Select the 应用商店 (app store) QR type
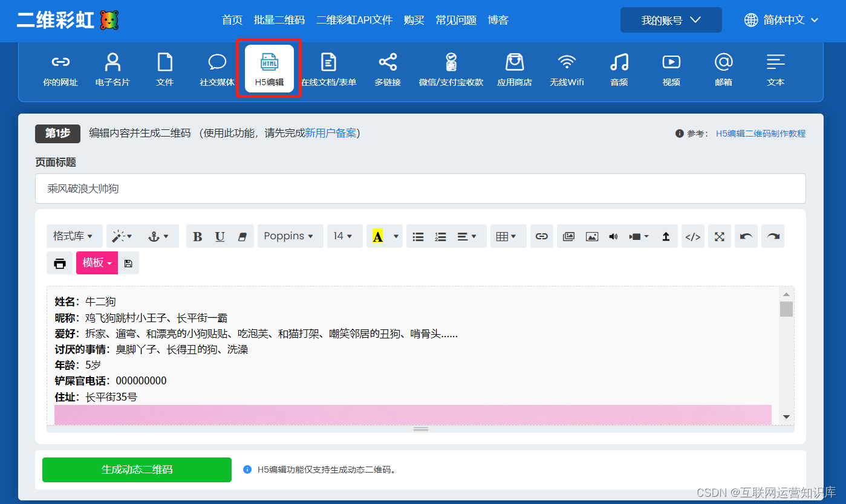The image size is (846, 504). tap(515, 69)
